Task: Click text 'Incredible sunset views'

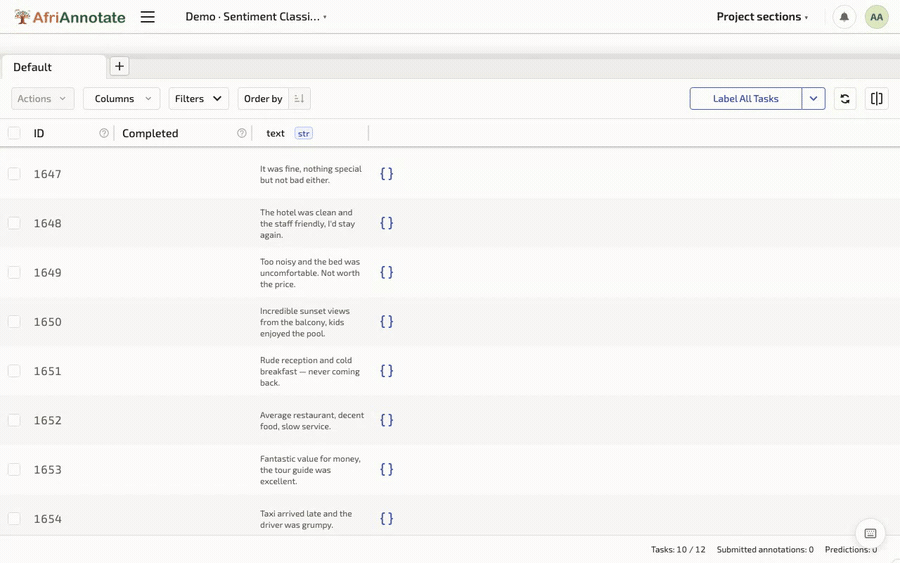Action: (x=305, y=311)
